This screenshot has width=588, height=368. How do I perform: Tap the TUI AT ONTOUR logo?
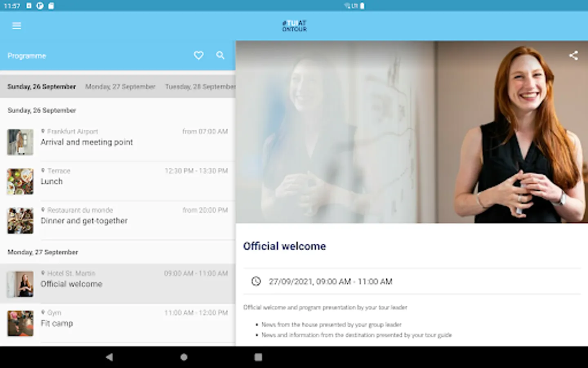pos(294,25)
